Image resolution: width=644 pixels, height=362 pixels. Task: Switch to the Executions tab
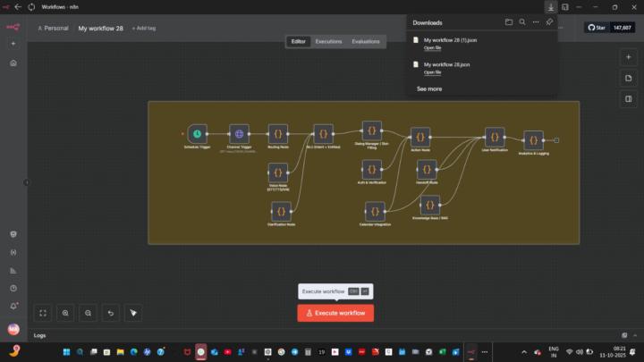click(328, 41)
